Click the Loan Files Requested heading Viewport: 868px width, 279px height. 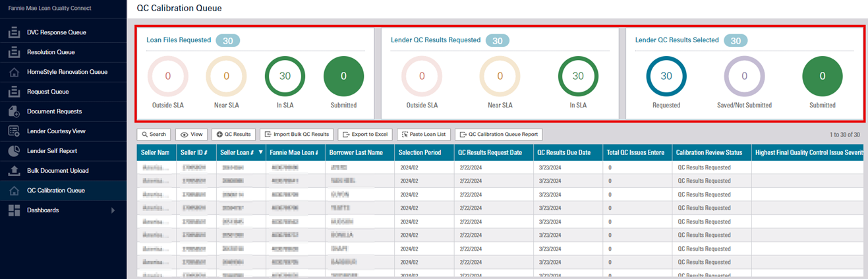(x=179, y=40)
